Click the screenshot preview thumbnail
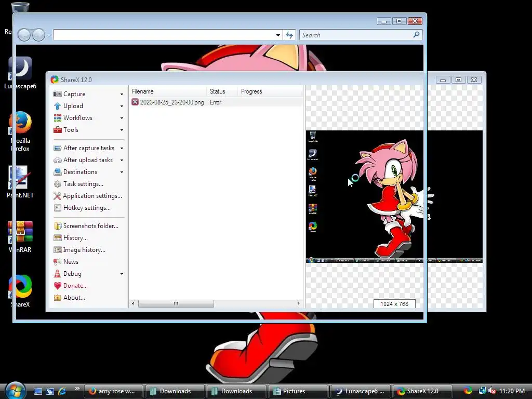 coord(394,196)
